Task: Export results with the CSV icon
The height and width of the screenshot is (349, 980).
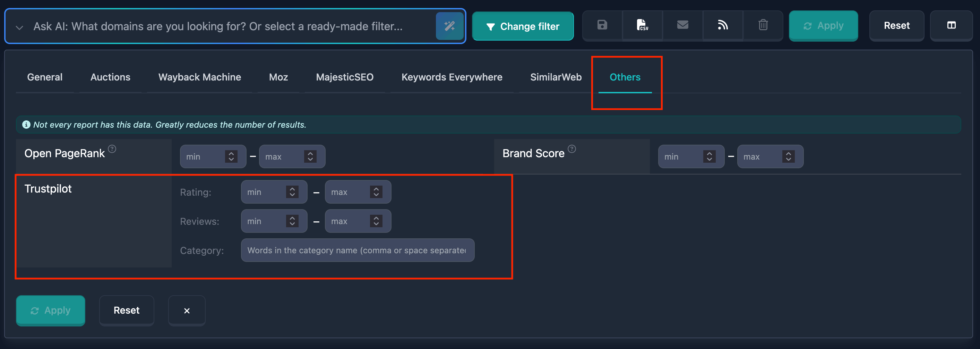Action: [642, 25]
